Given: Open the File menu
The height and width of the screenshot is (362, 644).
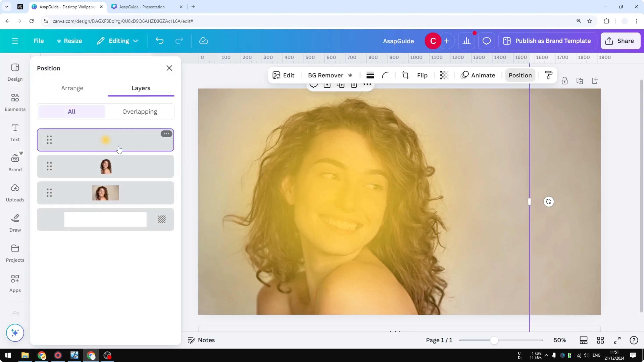Looking at the screenshot, I should tap(39, 41).
